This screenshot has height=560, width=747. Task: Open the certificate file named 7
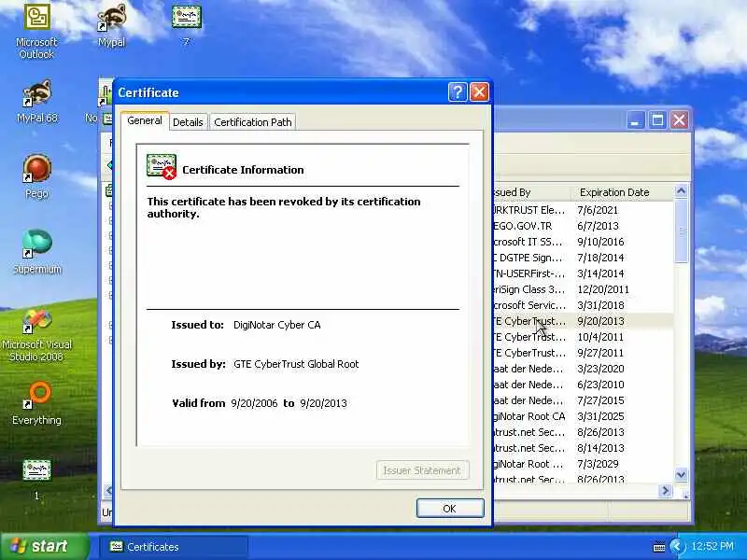pyautogui.click(x=186, y=25)
